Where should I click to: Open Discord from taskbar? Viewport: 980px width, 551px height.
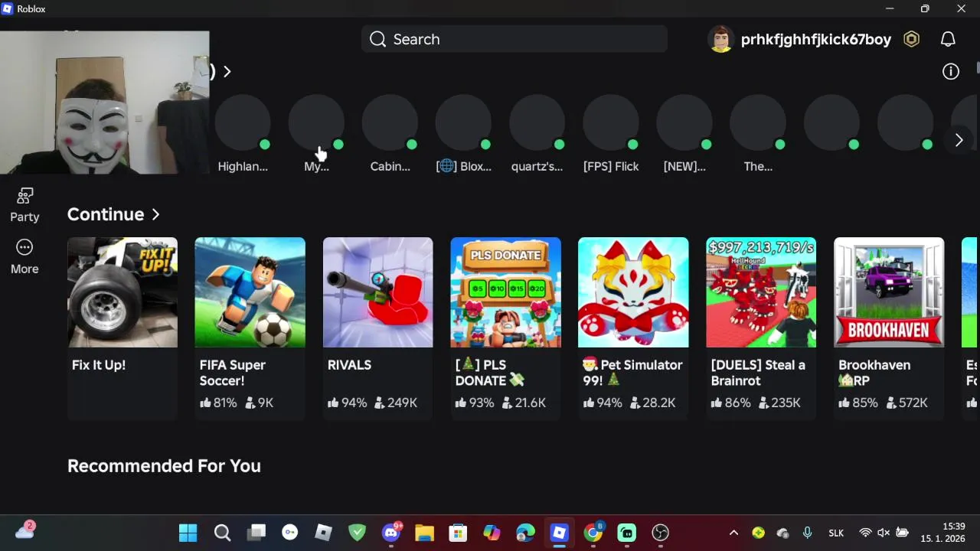[391, 533]
